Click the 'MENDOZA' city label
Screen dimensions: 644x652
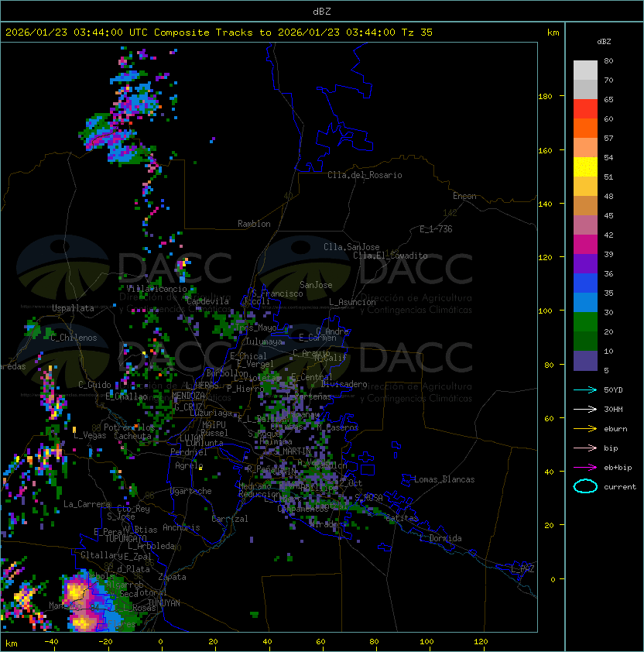click(x=188, y=395)
